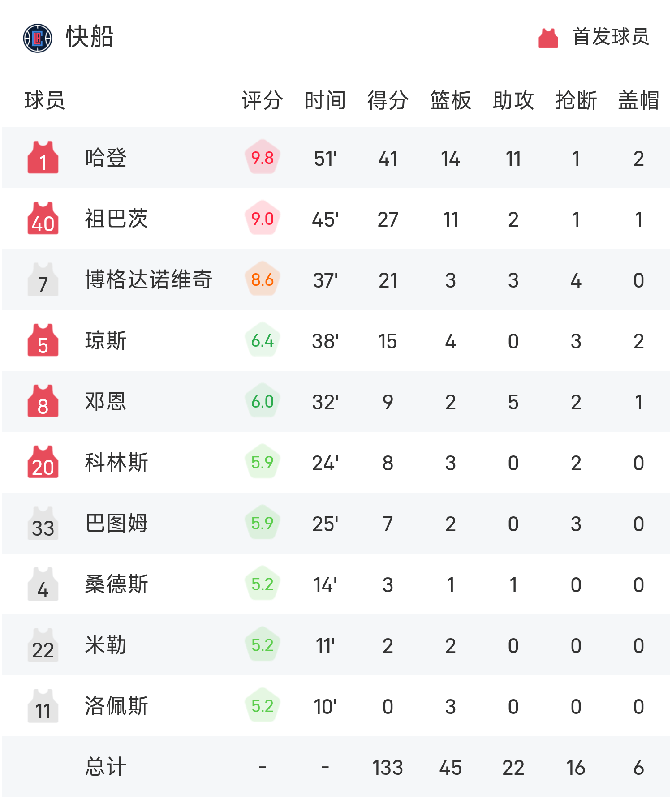This screenshot has width=672, height=799.
Task: Click the red number 5 jersey icon
Action: [43, 340]
